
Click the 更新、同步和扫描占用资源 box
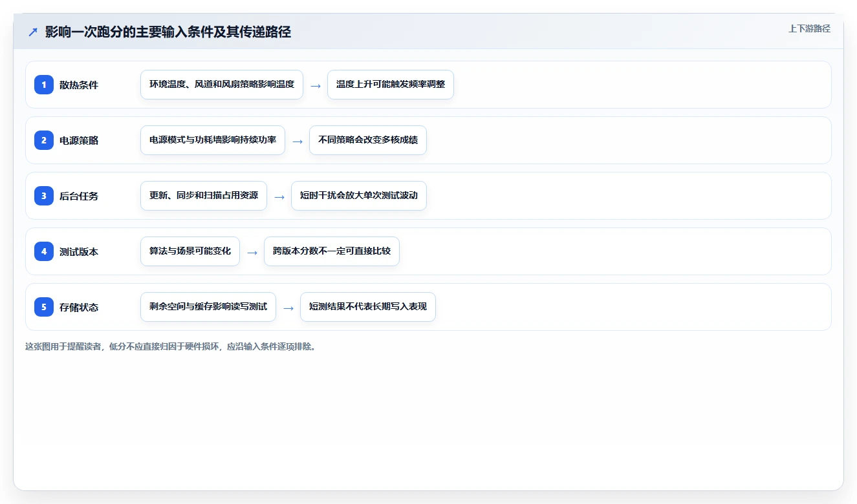(204, 196)
